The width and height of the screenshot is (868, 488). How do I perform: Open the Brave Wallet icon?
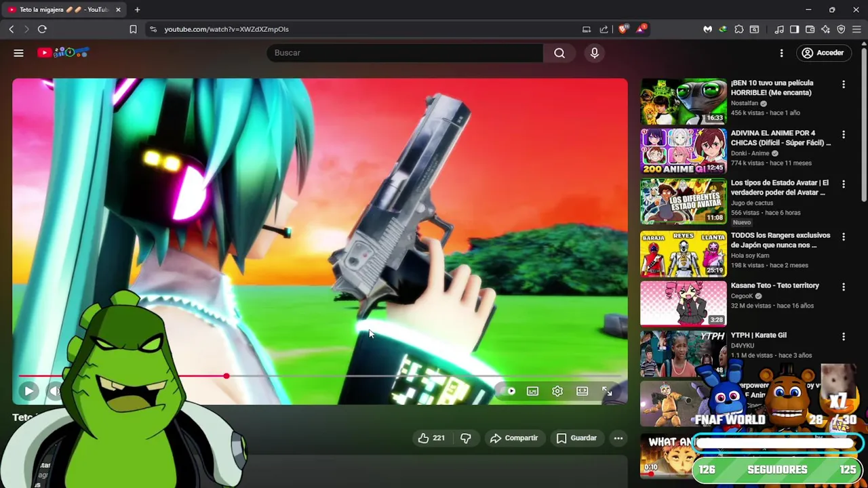tap(810, 29)
